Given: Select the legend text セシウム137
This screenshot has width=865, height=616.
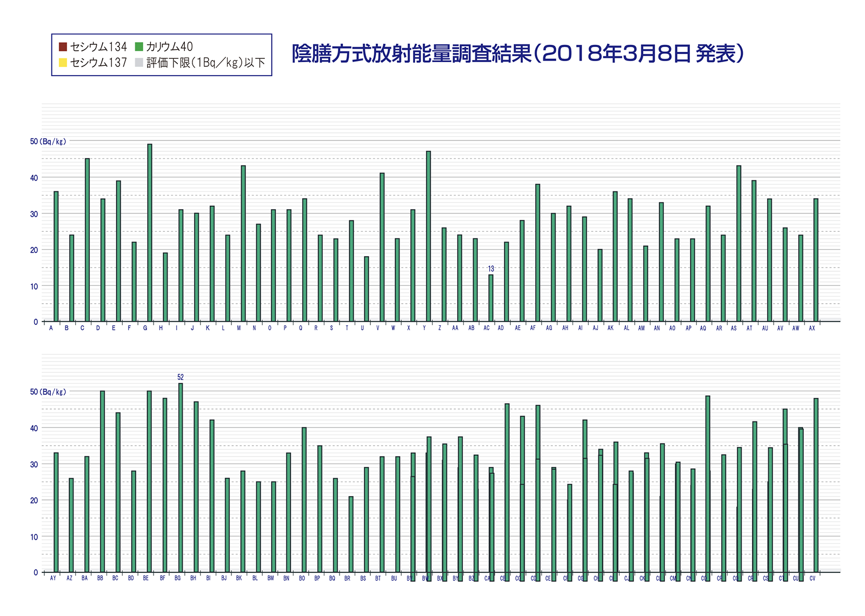Looking at the screenshot, I should pos(98,63).
